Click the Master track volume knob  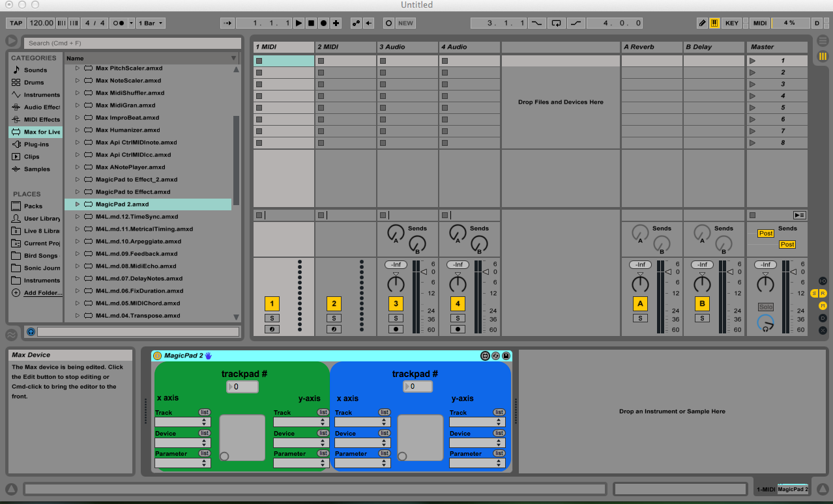tap(765, 284)
